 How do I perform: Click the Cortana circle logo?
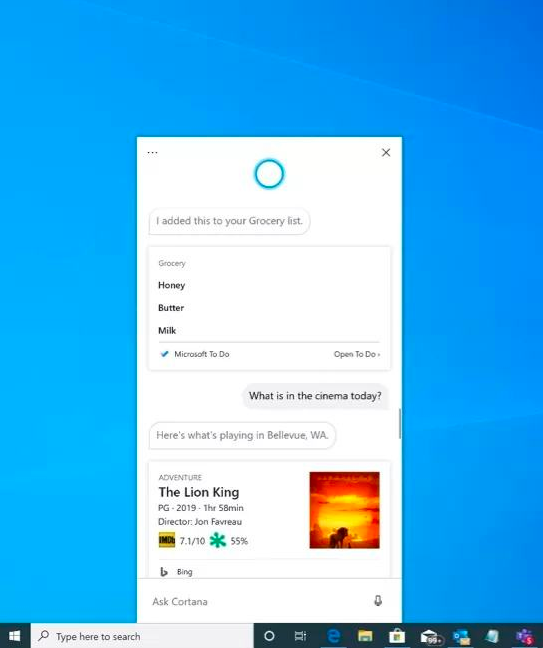(x=269, y=174)
